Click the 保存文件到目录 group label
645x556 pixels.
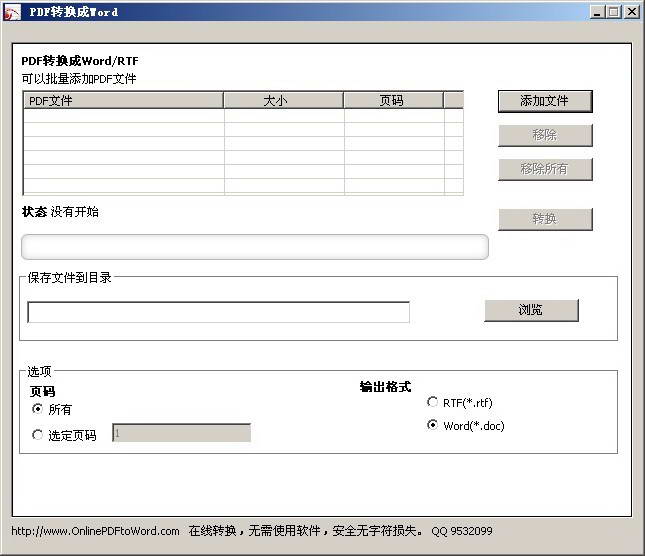pyautogui.click(x=70, y=278)
